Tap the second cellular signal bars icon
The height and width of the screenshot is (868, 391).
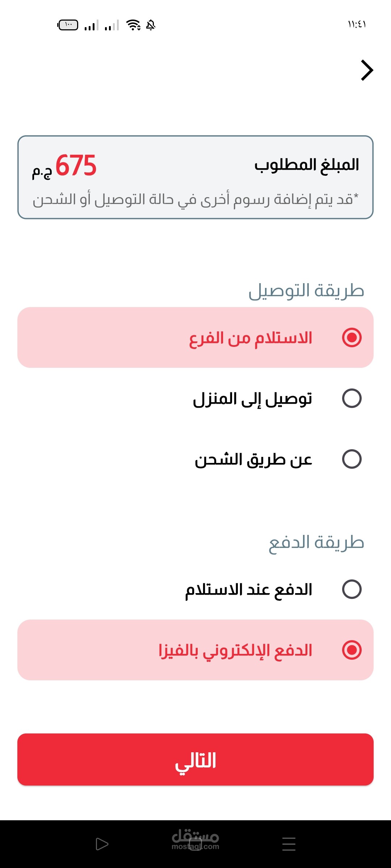[x=112, y=25]
